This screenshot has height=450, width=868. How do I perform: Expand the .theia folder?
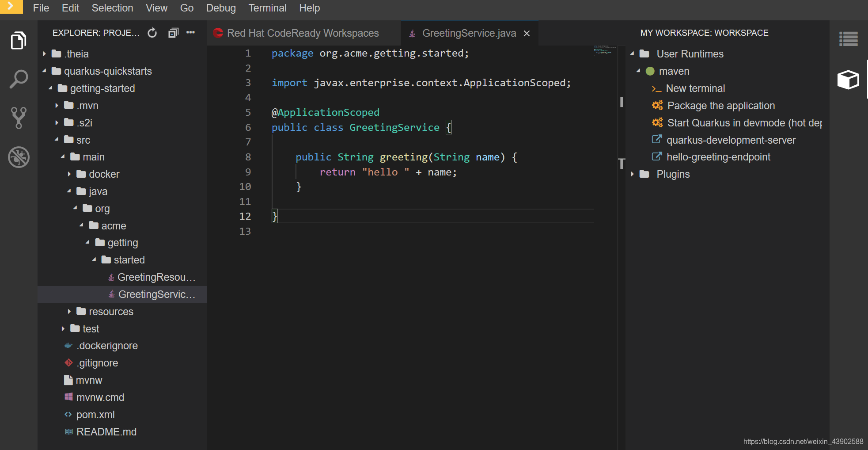pyautogui.click(x=45, y=54)
